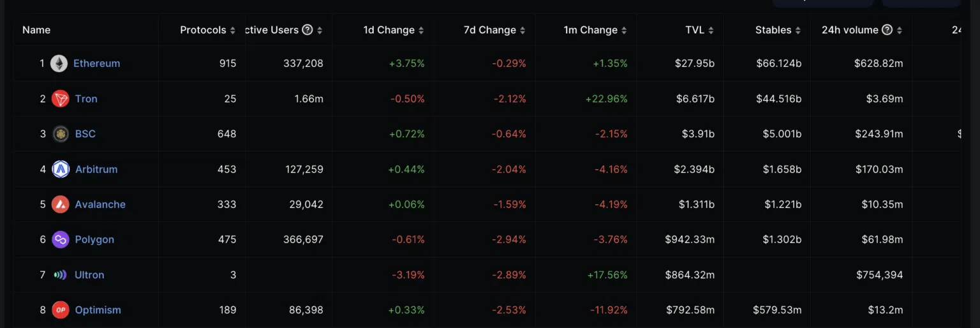This screenshot has height=328, width=980.
Task: Click the BSC chain logo icon
Action: [x=61, y=134]
